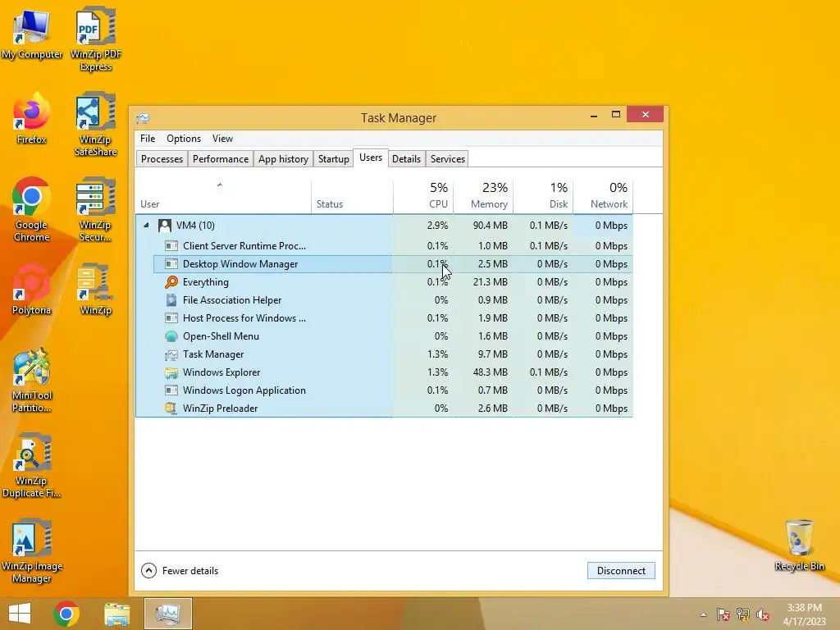Click the WinZip Preloader icon

click(171, 409)
